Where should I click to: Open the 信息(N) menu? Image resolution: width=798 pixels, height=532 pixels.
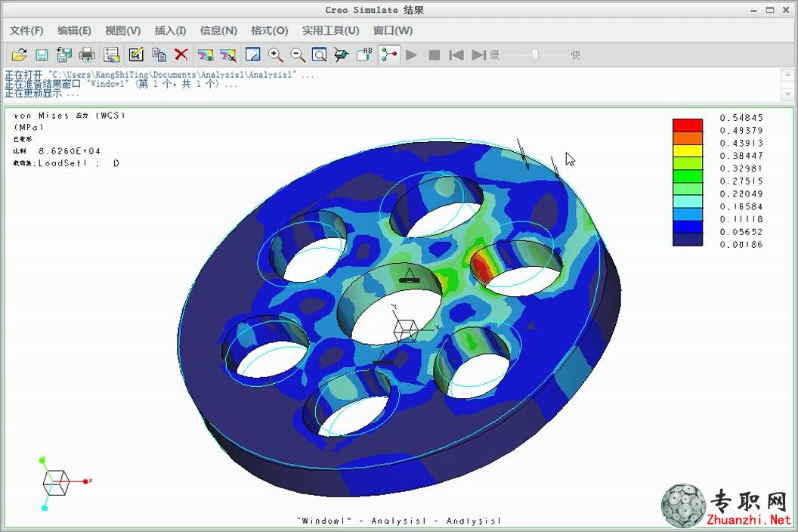218,30
